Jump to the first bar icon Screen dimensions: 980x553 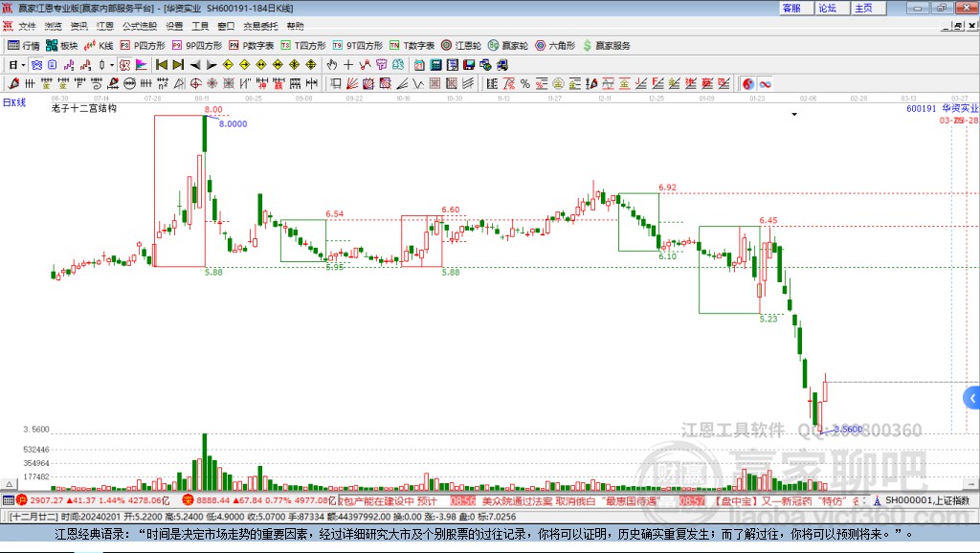[x=161, y=65]
